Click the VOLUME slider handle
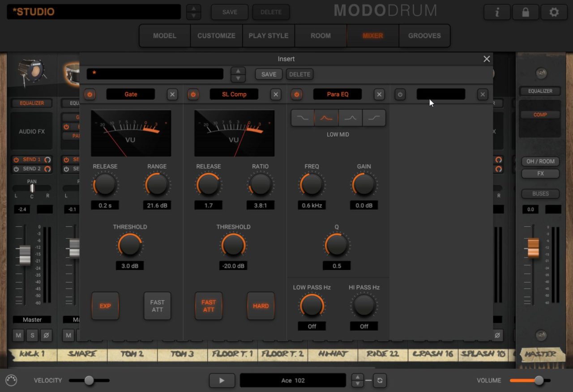Image resolution: width=573 pixels, height=392 pixels. coord(539,380)
